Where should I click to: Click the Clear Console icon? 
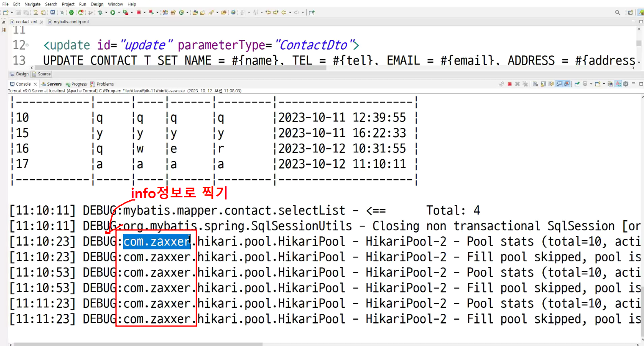[536, 84]
